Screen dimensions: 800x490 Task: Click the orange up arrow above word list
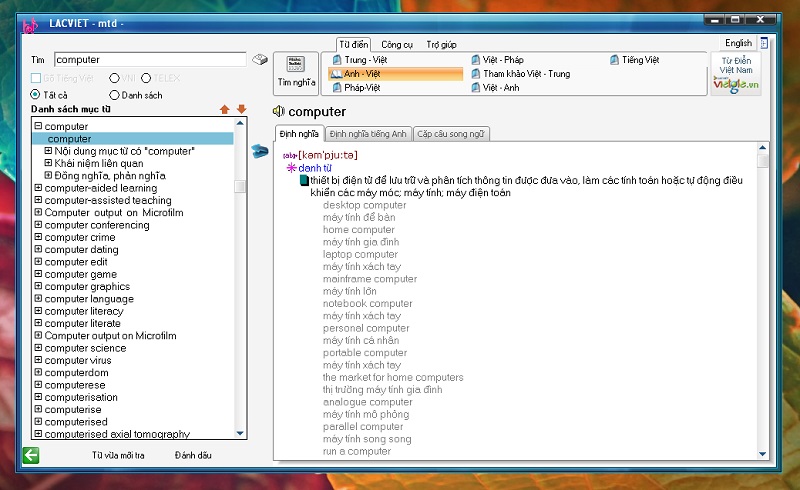click(224, 108)
